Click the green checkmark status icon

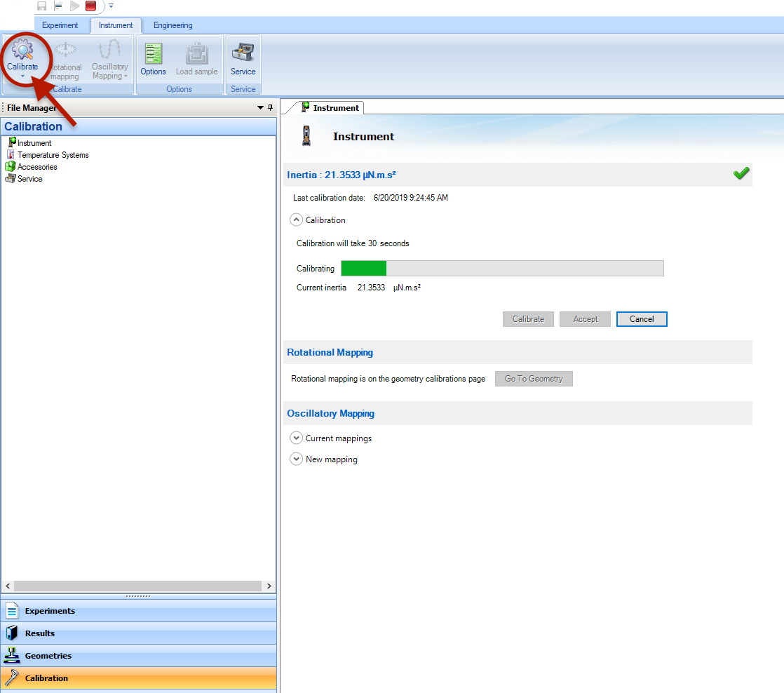click(741, 173)
